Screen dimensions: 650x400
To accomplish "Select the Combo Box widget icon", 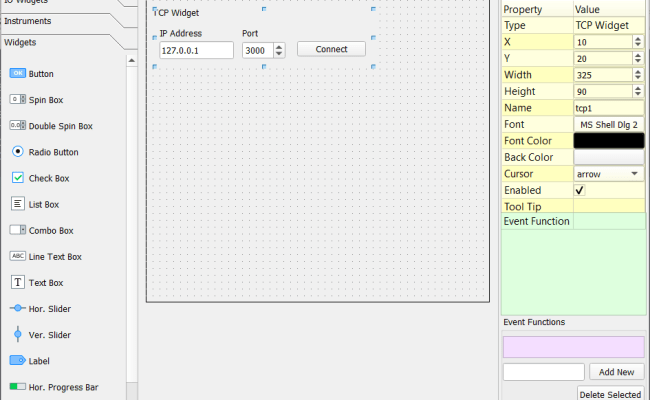I will coord(17,230).
